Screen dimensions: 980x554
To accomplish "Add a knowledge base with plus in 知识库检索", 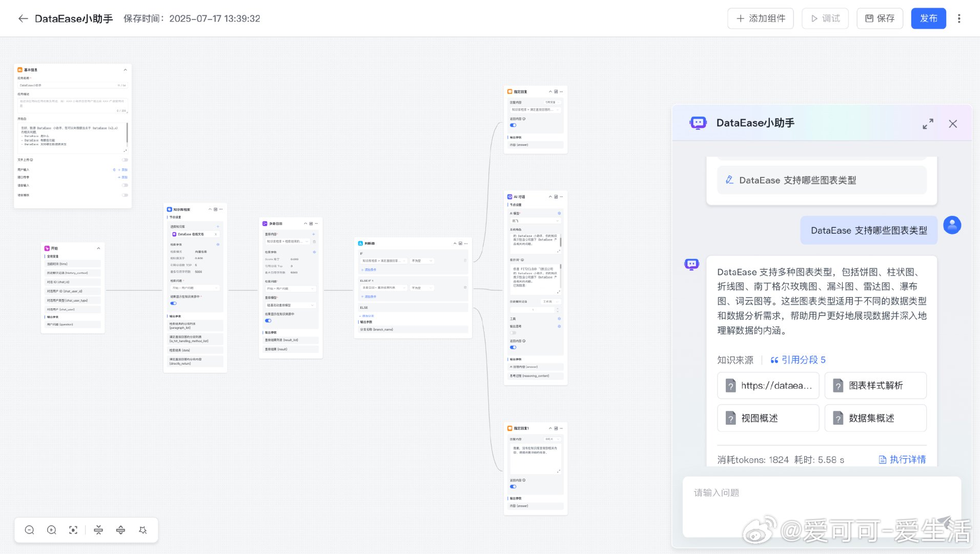I will [218, 226].
